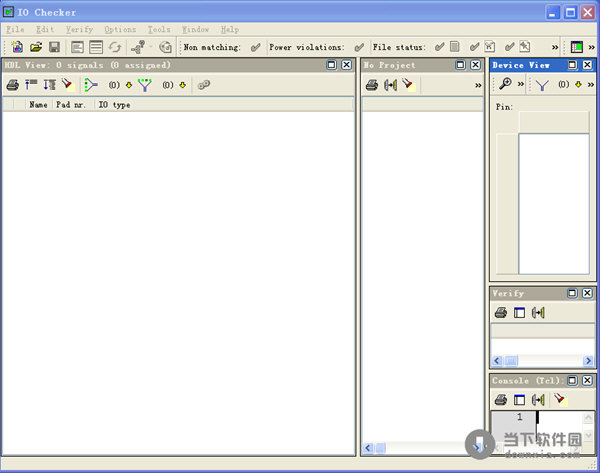600x473 pixels.
Task: Click the last File status pin-sheet icon
Action: tap(525, 47)
